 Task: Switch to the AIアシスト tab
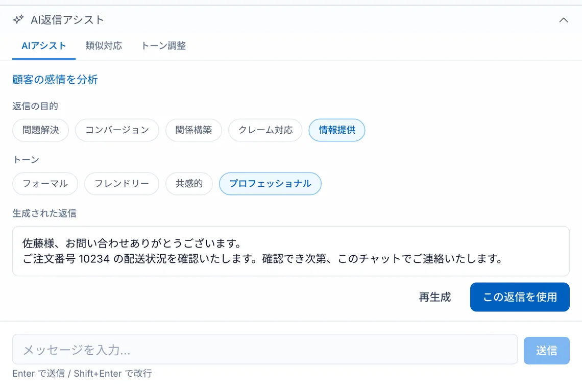click(x=44, y=45)
